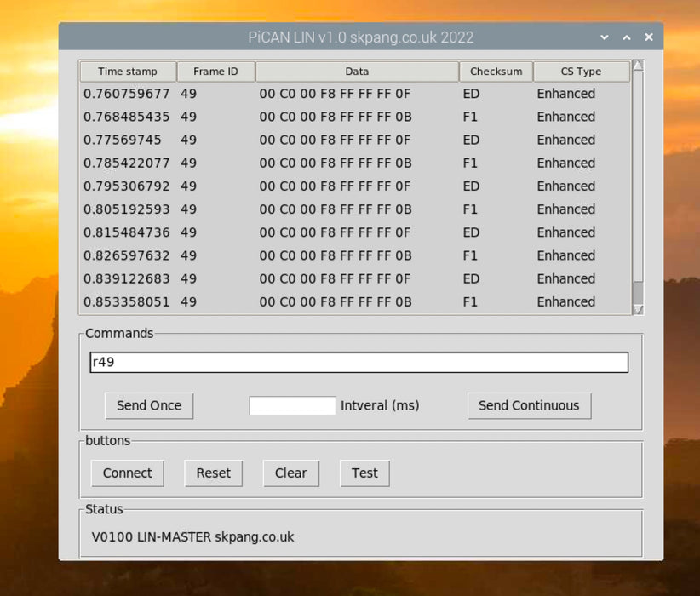Select the Frame ID column header
The image size is (700, 596).
(x=215, y=72)
